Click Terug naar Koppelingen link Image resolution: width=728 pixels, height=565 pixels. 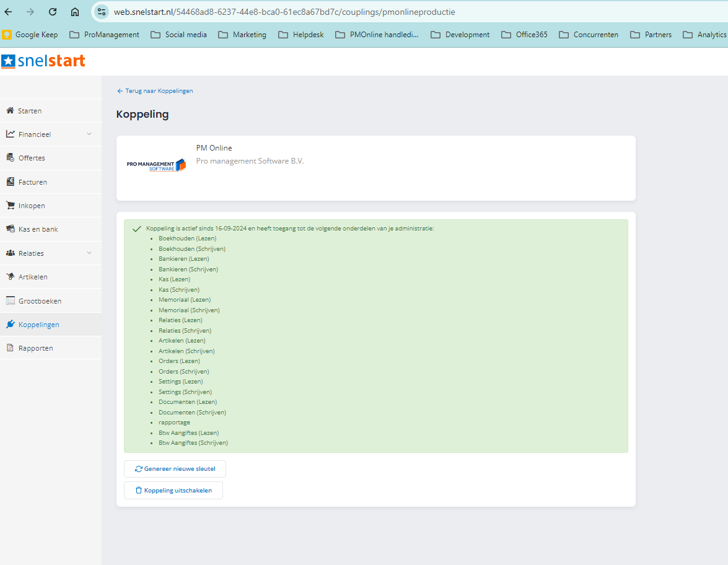coord(155,91)
